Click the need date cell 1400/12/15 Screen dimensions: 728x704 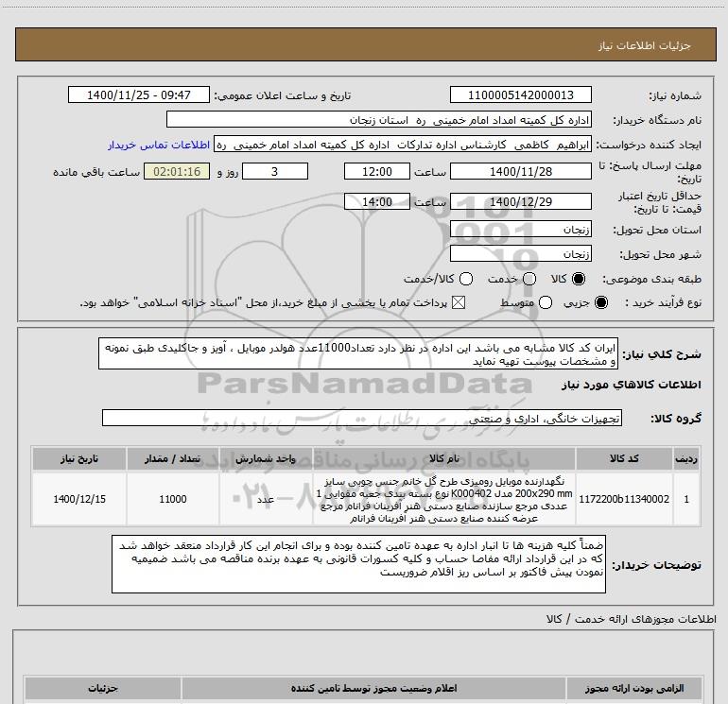pyautogui.click(x=78, y=499)
